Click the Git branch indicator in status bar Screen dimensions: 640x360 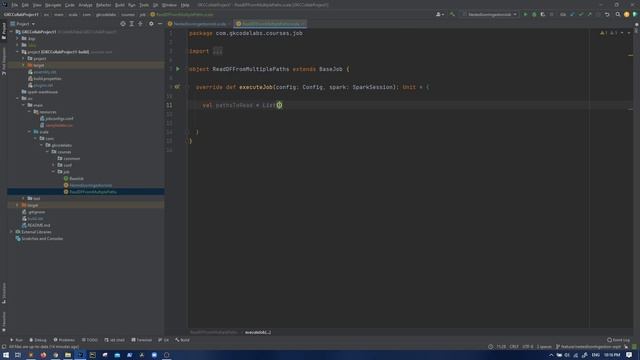point(588,347)
